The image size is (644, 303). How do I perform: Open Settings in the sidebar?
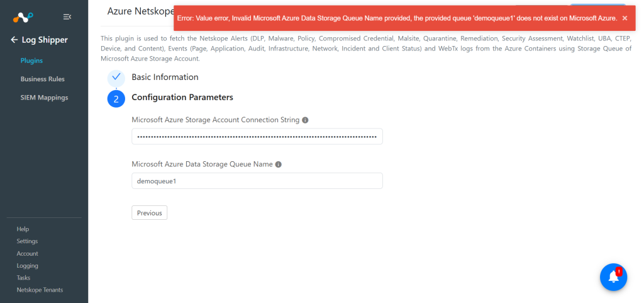pyautogui.click(x=27, y=241)
